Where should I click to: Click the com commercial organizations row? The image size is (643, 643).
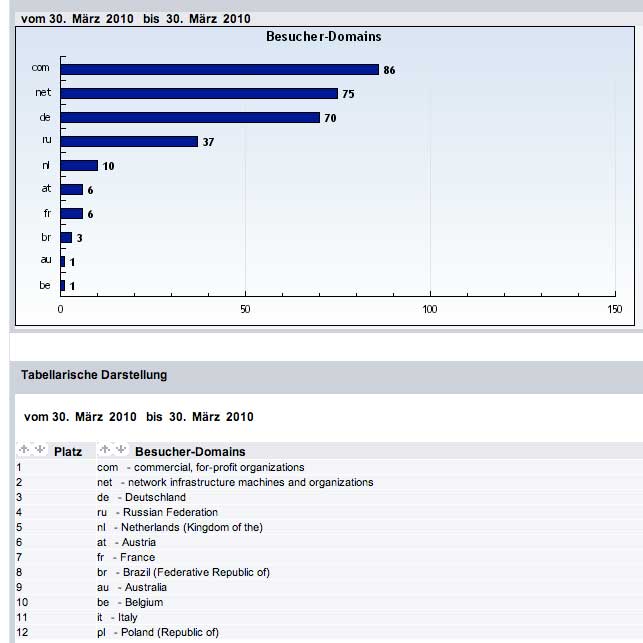click(x=200, y=467)
